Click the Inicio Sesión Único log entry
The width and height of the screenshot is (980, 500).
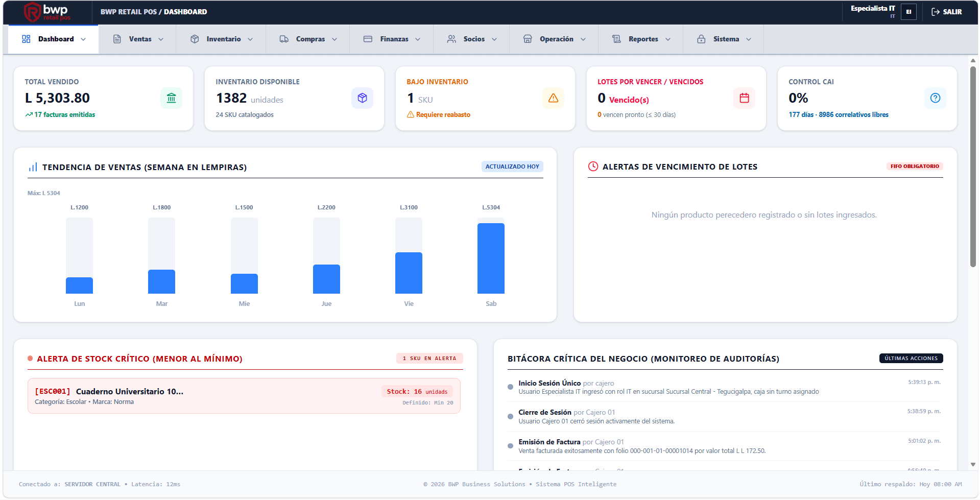[x=725, y=387]
